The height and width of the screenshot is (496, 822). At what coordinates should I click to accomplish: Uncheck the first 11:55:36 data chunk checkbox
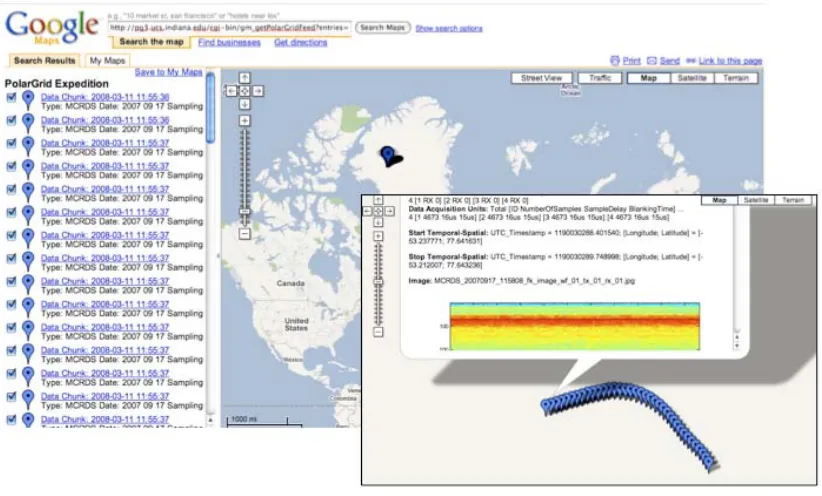[x=11, y=97]
